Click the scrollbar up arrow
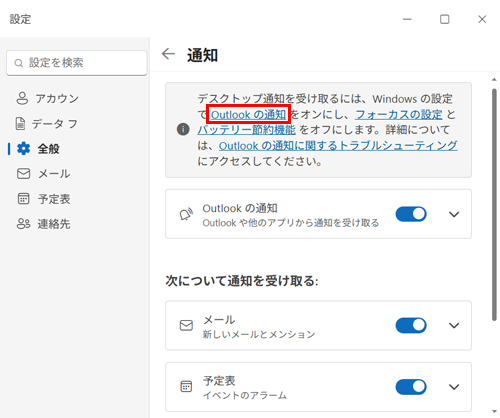 [494, 79]
